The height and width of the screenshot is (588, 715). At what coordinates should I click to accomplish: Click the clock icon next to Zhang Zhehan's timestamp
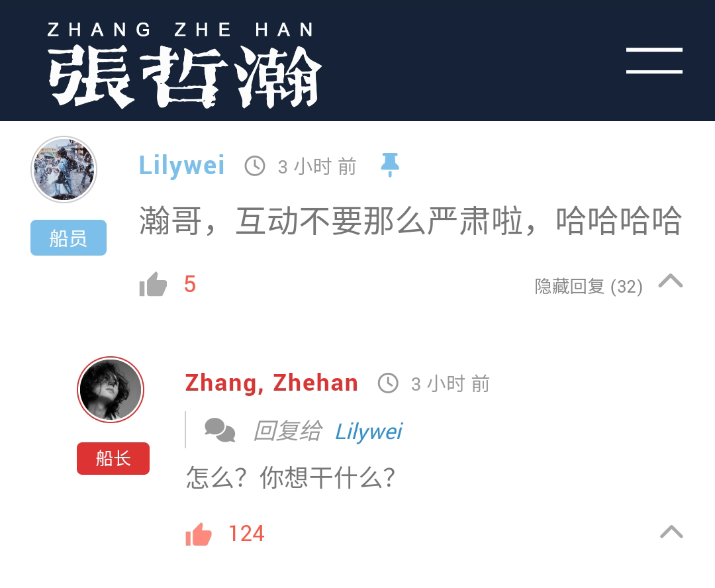[x=388, y=383]
